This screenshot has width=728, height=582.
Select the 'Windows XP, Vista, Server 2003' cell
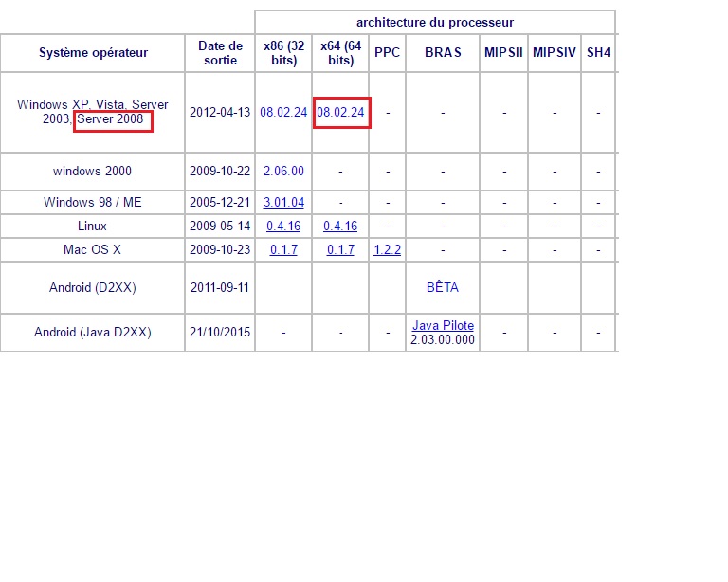tap(92, 112)
